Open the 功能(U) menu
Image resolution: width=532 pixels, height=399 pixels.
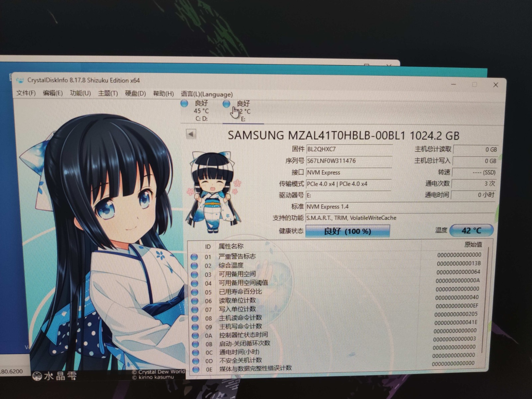pyautogui.click(x=80, y=93)
